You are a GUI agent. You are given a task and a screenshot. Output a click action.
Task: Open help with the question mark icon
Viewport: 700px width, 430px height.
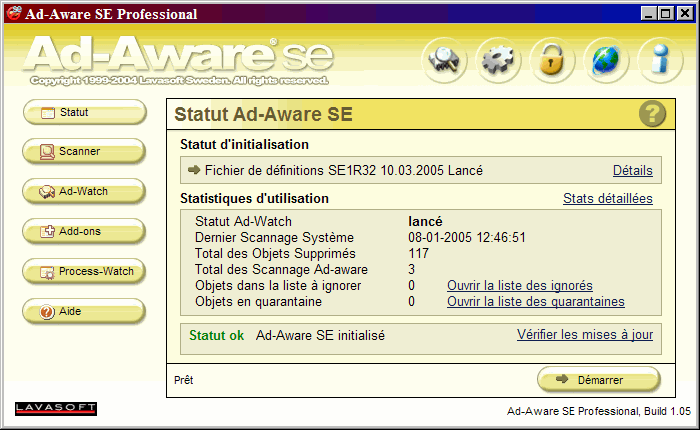[652, 114]
